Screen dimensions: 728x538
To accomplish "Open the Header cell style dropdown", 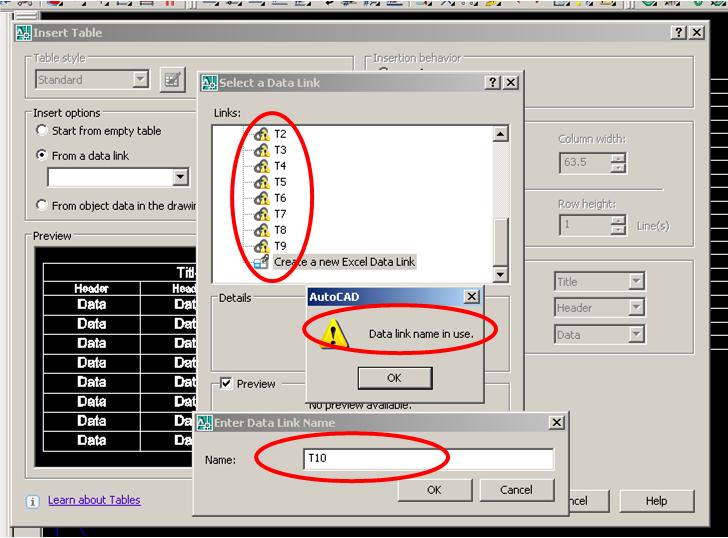I will coord(636,307).
